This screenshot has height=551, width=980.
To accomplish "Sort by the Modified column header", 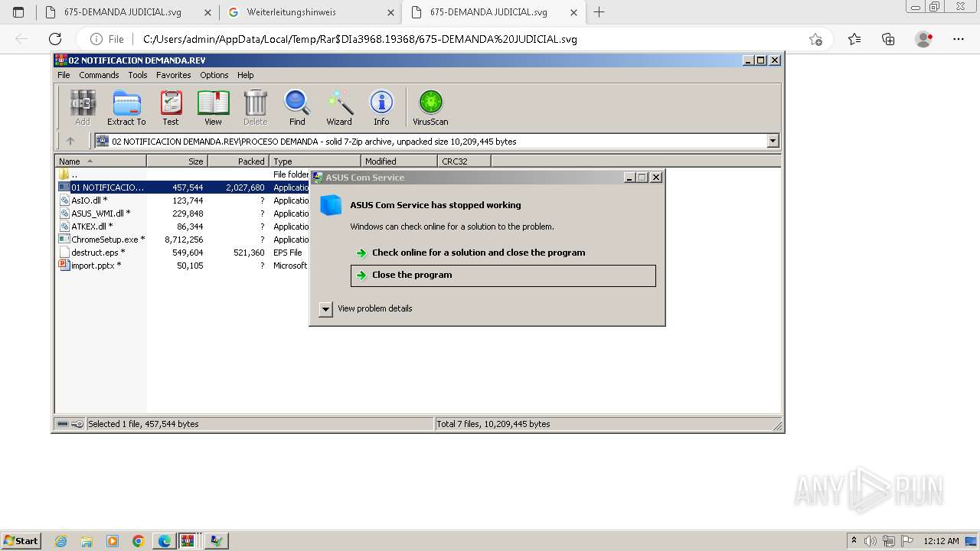I will (399, 161).
